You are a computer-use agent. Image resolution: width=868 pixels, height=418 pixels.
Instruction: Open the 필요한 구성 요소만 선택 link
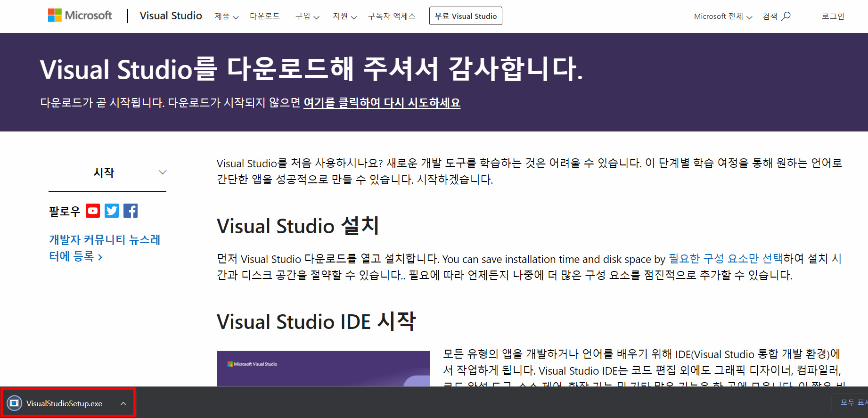pos(726,258)
